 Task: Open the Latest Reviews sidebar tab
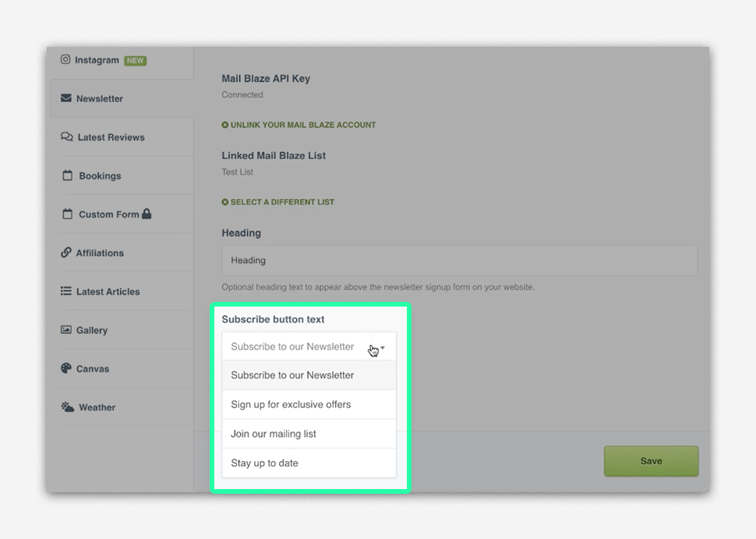point(111,137)
